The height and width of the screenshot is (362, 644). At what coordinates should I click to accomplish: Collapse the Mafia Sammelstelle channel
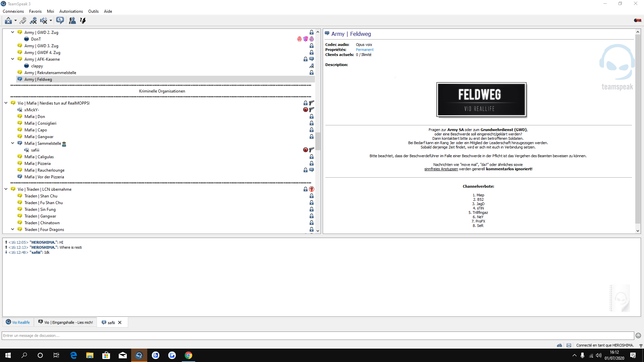click(x=12, y=143)
